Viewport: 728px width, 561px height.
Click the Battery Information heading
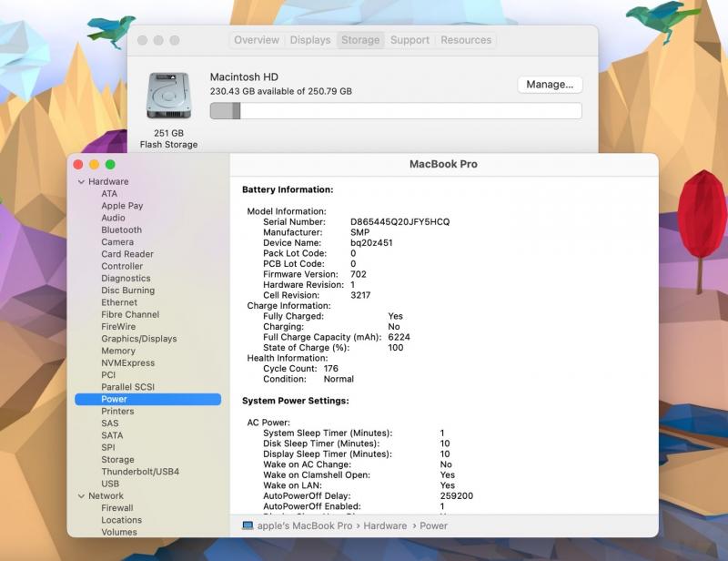tap(288, 189)
